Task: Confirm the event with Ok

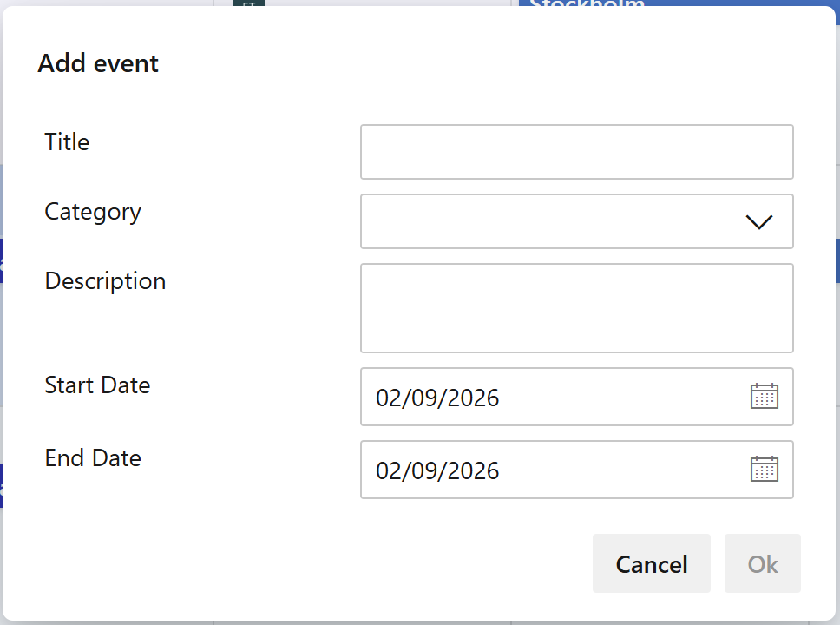Action: coord(762,564)
